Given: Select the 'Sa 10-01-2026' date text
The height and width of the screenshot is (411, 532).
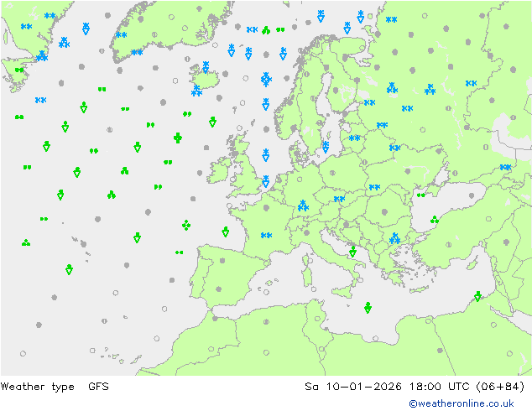Looking at the screenshot, I should pyautogui.click(x=353, y=387).
